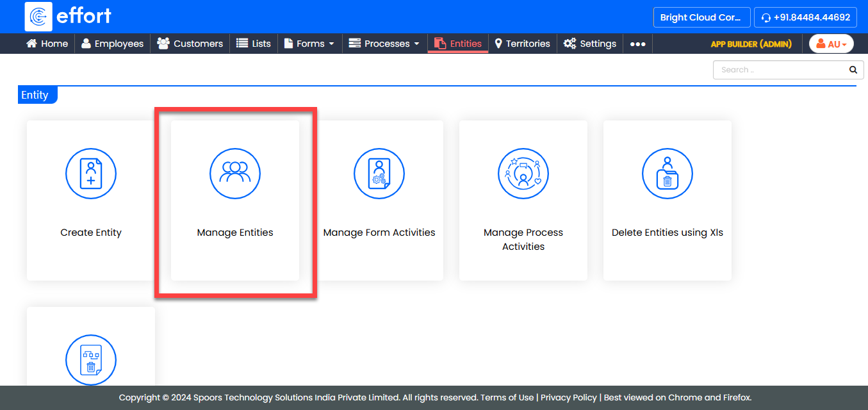The image size is (868, 410).
Task: Open the Create Entity card icon
Action: pyautogui.click(x=90, y=174)
